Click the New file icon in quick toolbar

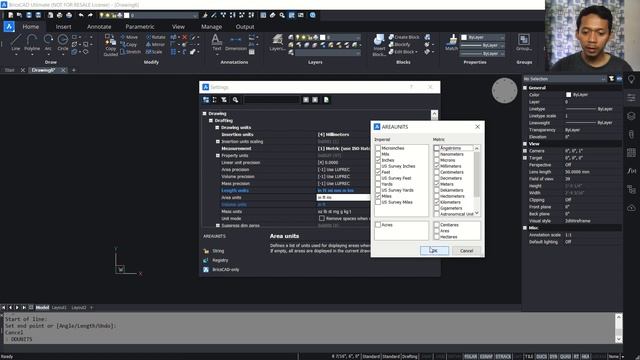pos(10,15)
